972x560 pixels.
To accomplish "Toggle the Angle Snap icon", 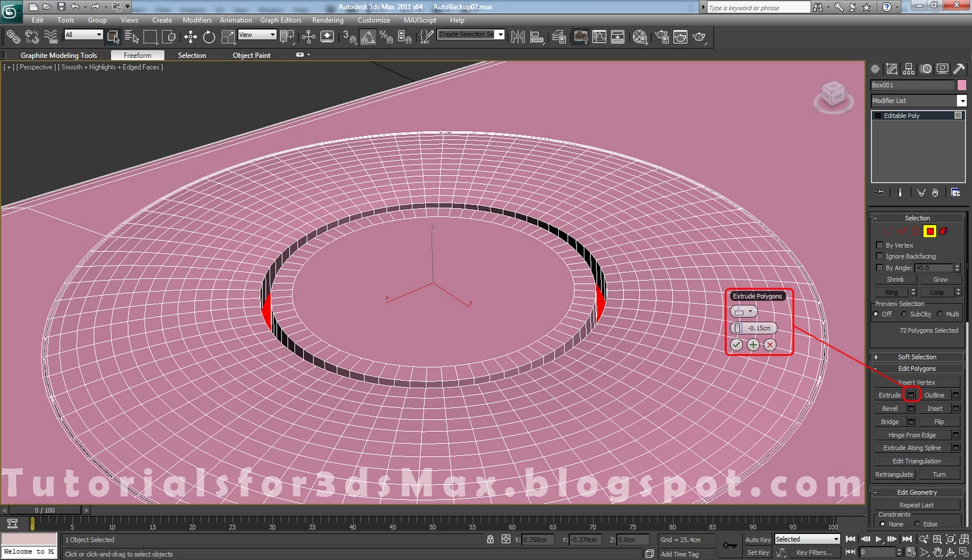I will coord(368,37).
